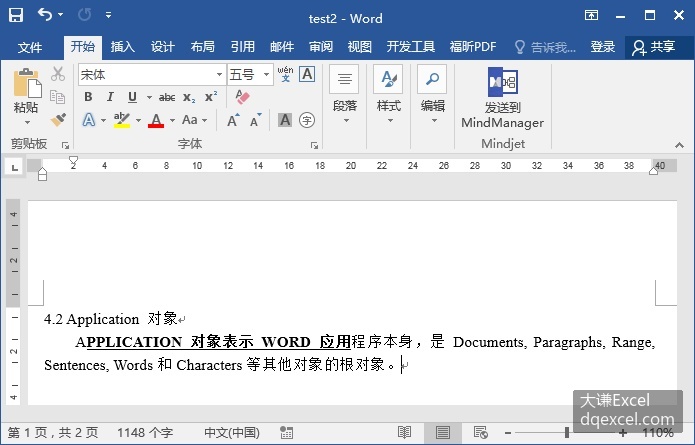Save the document with the floppy disk icon
The image size is (695, 445).
tap(16, 15)
